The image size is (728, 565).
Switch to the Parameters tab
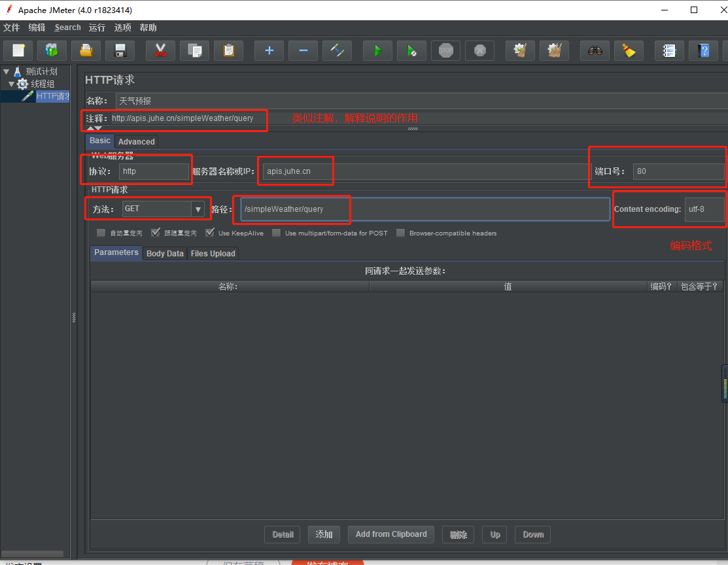tap(116, 252)
